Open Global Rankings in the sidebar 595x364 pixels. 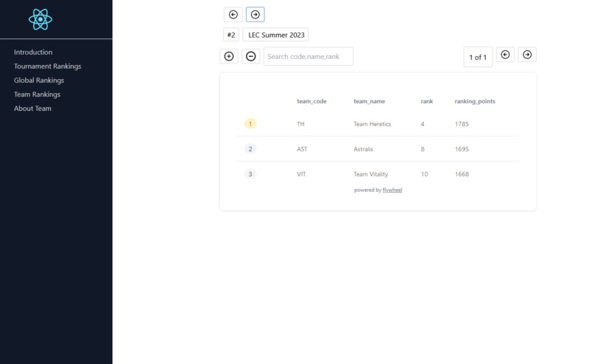[38, 80]
